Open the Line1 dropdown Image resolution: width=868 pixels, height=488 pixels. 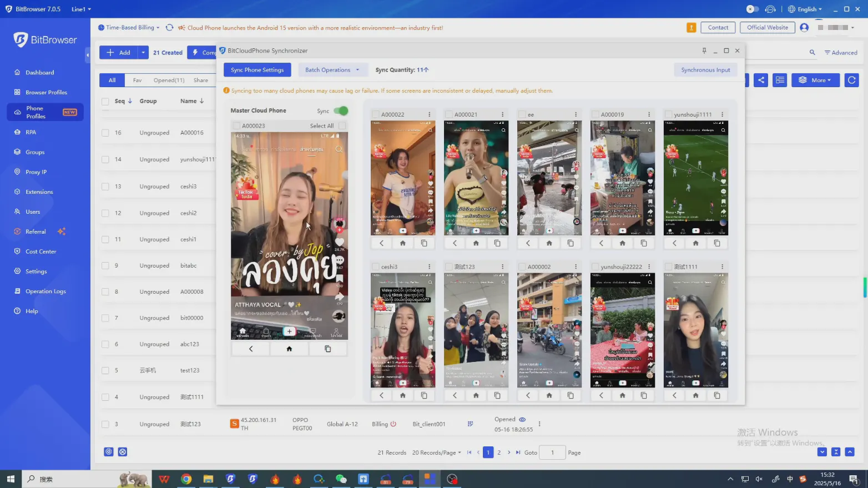coord(81,9)
